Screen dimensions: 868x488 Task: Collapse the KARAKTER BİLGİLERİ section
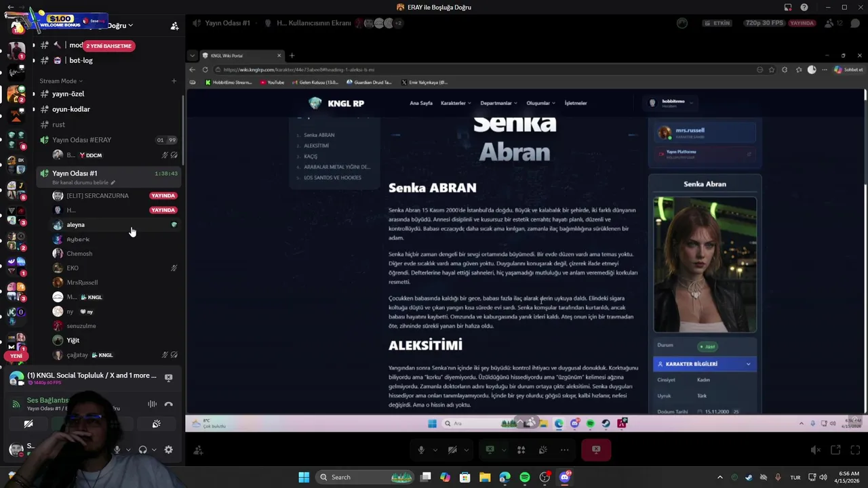705,364
